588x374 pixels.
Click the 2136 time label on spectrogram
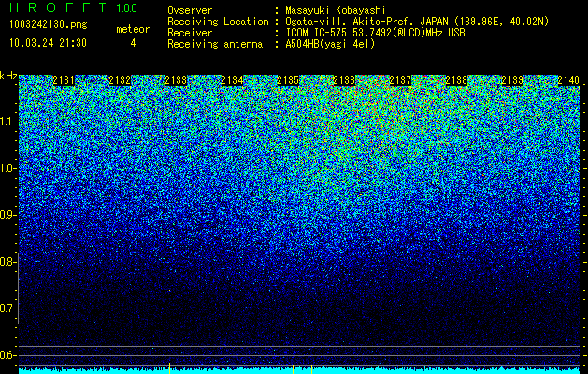tap(344, 80)
